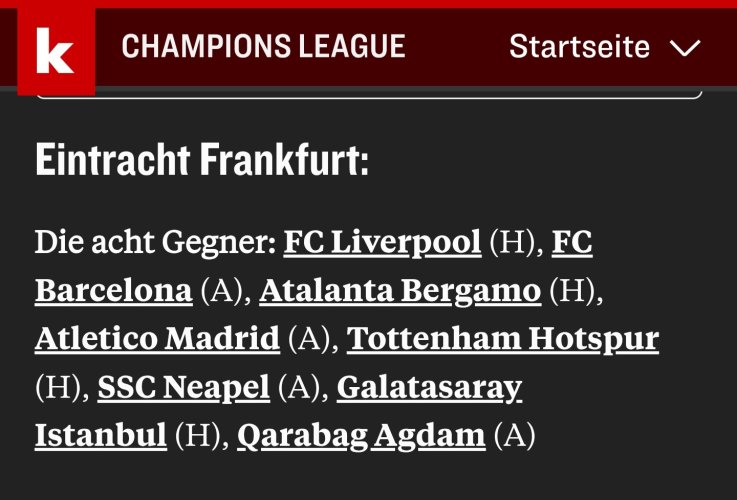Viewport: 737px width, 500px height.
Task: Click the Eintracht Frankfurt heading
Action: pos(202,160)
